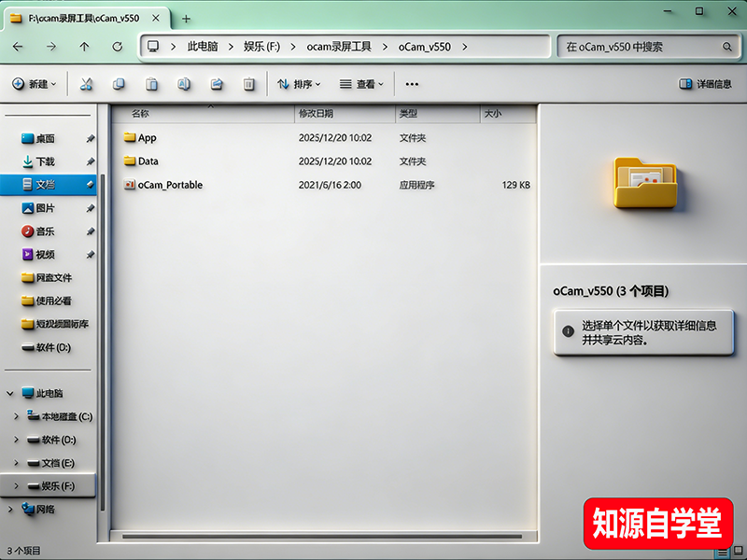Click the Paste icon on toolbar
747x560 pixels.
(151, 85)
